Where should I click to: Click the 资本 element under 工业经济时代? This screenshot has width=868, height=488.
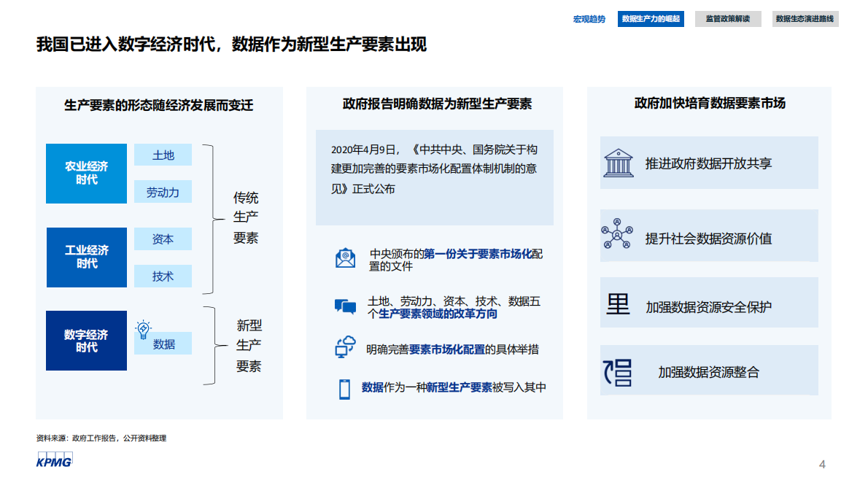pos(162,239)
